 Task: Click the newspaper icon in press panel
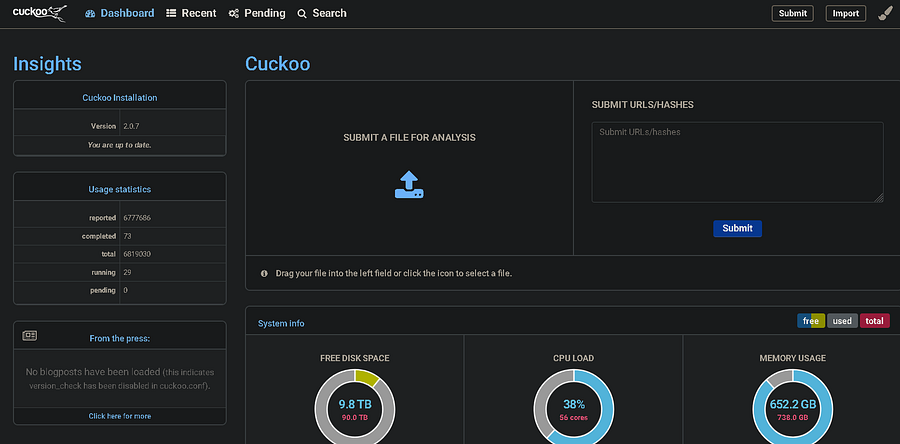point(29,336)
